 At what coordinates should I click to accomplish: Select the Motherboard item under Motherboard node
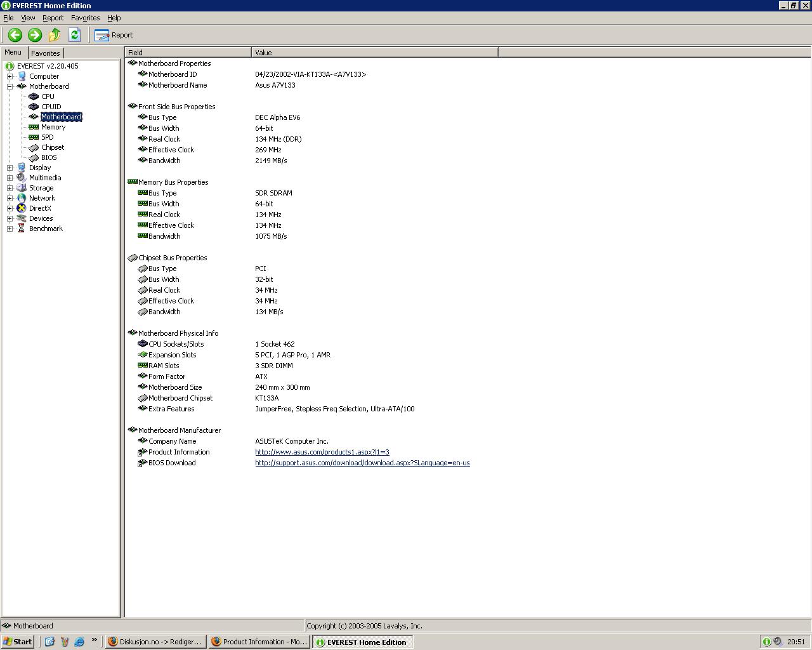click(62, 117)
